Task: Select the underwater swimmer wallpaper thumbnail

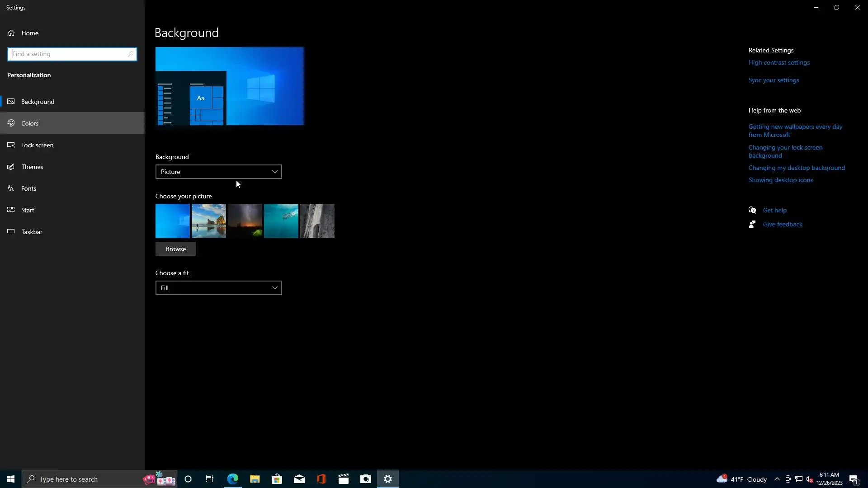Action: [x=281, y=221]
